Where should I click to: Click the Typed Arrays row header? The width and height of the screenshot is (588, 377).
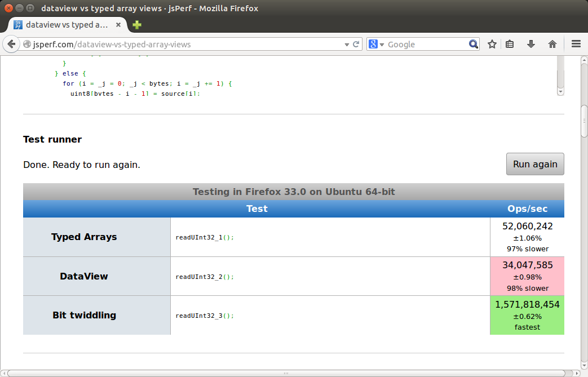coord(97,237)
